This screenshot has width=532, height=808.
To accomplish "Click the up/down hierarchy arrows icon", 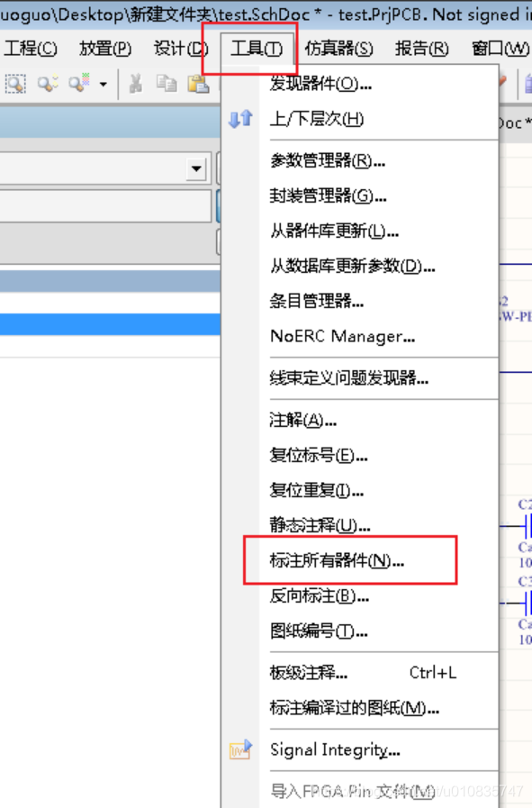I will coord(240,119).
